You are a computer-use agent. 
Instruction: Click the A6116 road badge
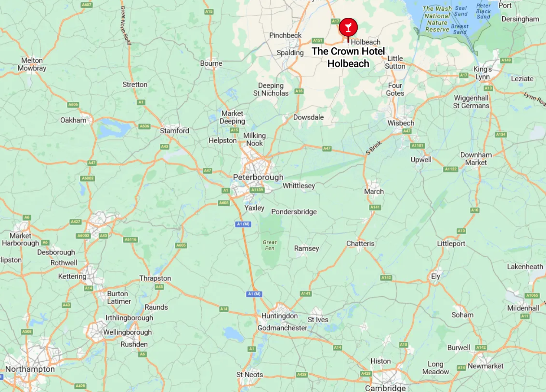[131, 239]
